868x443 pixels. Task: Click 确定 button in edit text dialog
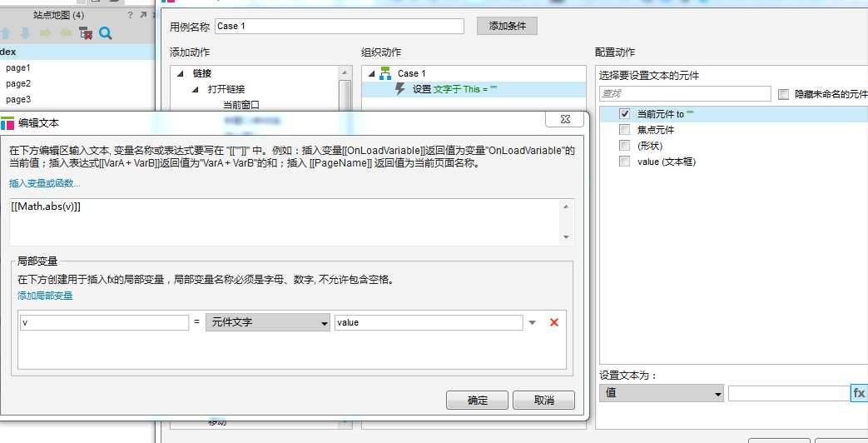(x=477, y=400)
